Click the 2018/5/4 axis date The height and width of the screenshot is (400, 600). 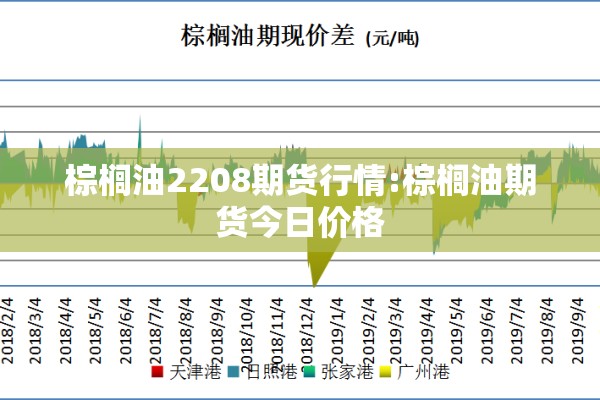click(x=95, y=330)
